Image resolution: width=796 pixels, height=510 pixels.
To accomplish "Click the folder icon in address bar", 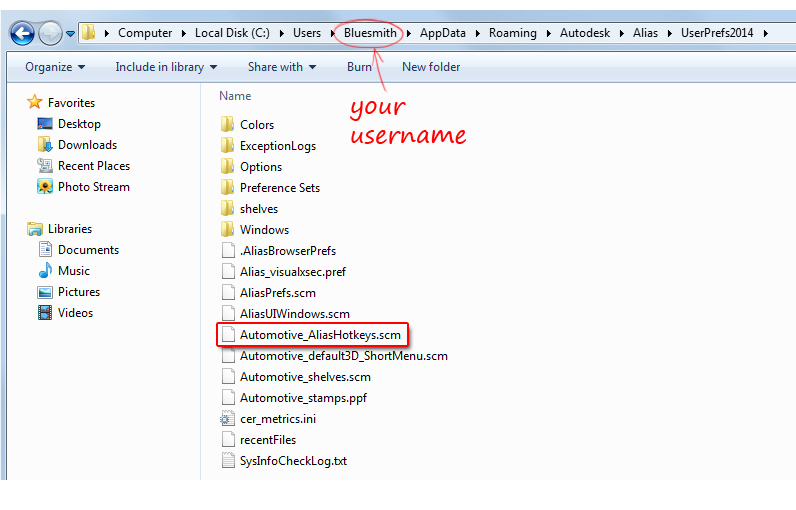I will pos(89,32).
